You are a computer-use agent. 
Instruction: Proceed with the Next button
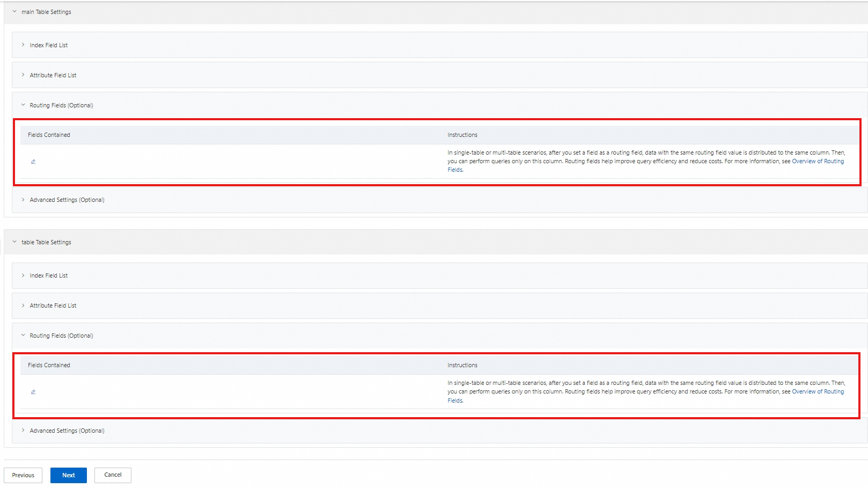click(x=69, y=475)
